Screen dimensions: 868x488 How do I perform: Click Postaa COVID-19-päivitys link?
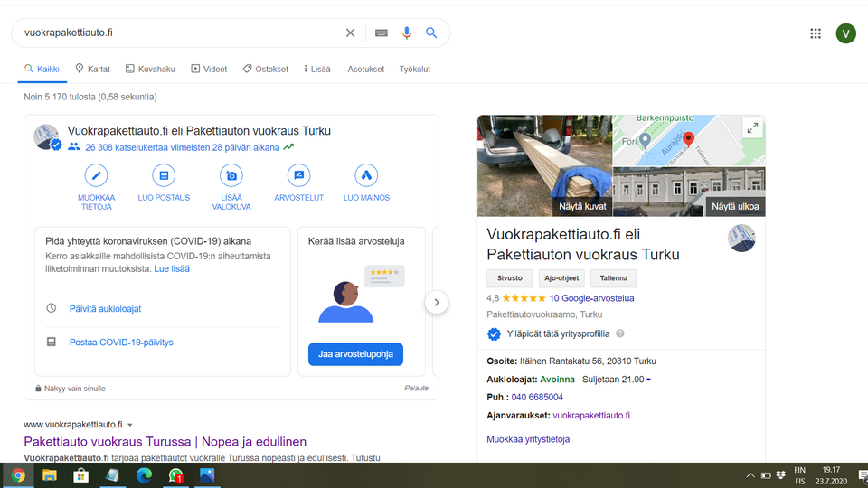point(121,343)
